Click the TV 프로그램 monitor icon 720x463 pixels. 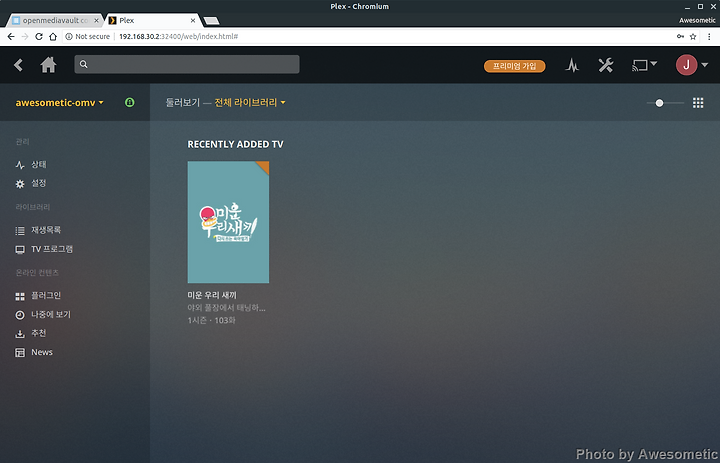pos(20,250)
